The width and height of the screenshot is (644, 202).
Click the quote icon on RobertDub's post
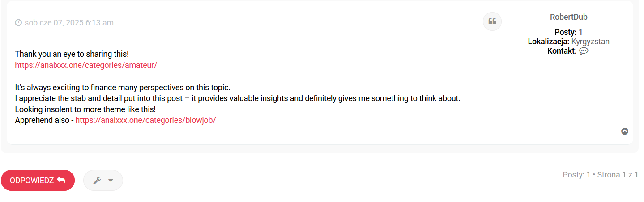pos(492,21)
